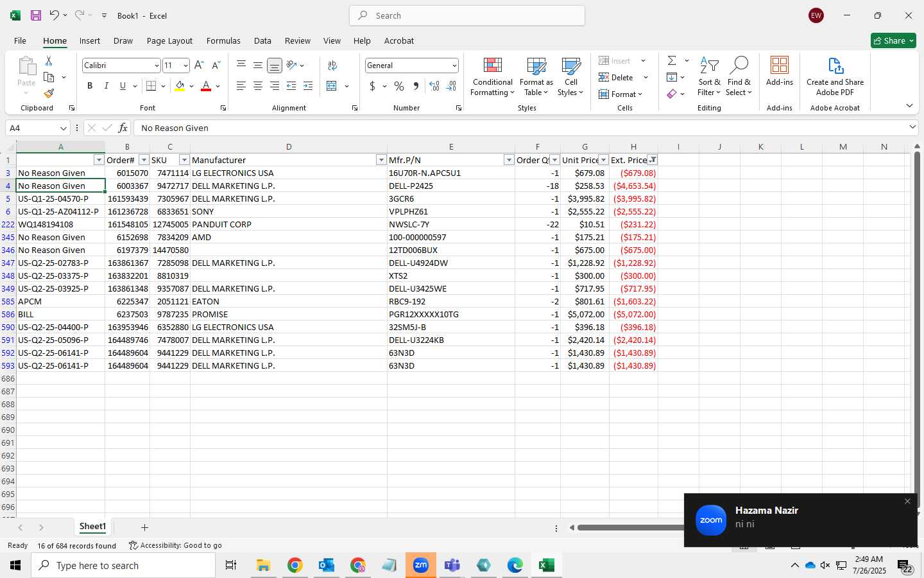Click Create and Share Adobe PDF
Screen dimensions: 924x578
click(x=835, y=77)
